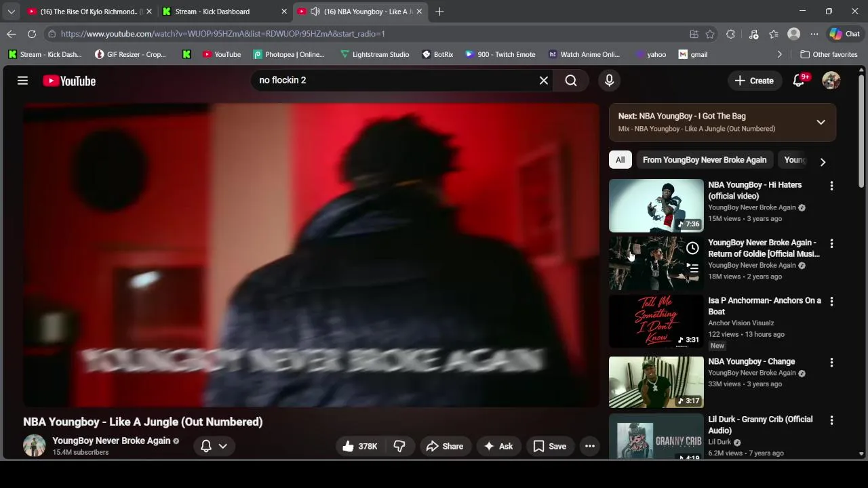Open options for Anchors On a Boat
Screen dimensions: 868x488
pos(831,302)
